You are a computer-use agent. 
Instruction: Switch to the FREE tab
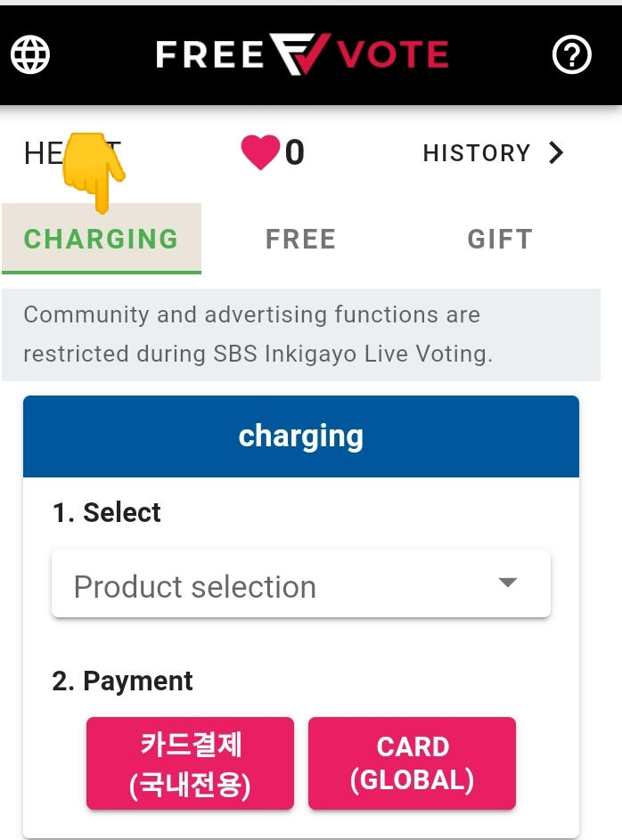pyautogui.click(x=300, y=239)
